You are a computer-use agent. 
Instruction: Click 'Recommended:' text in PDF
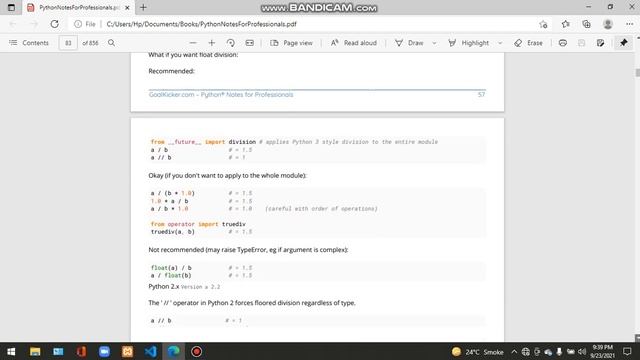(171, 71)
